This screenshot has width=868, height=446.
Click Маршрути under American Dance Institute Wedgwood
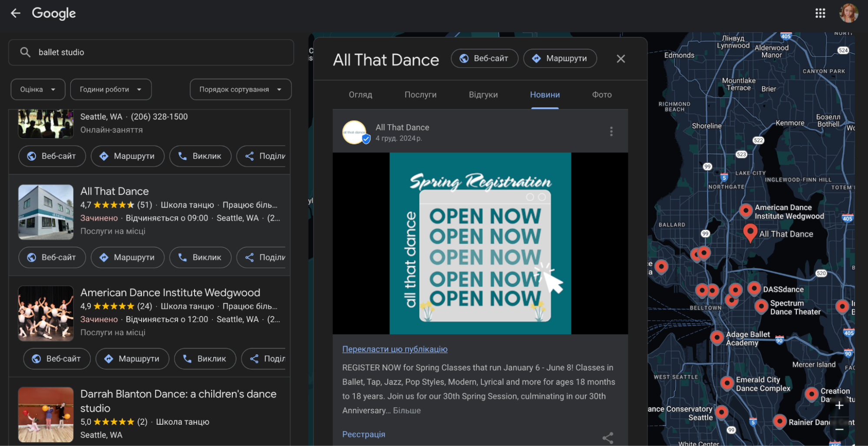(132, 359)
